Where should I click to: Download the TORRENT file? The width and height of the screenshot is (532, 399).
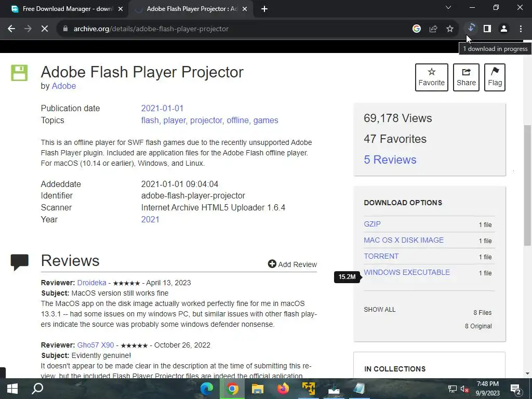click(381, 256)
